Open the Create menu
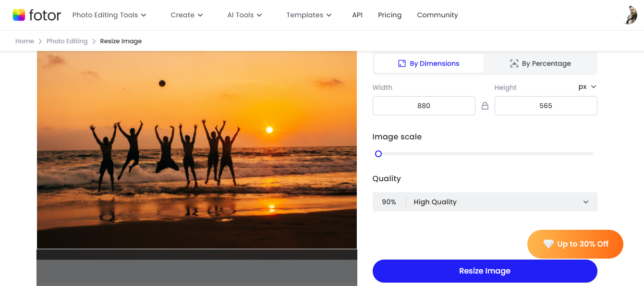This screenshot has height=286, width=644. click(x=186, y=15)
